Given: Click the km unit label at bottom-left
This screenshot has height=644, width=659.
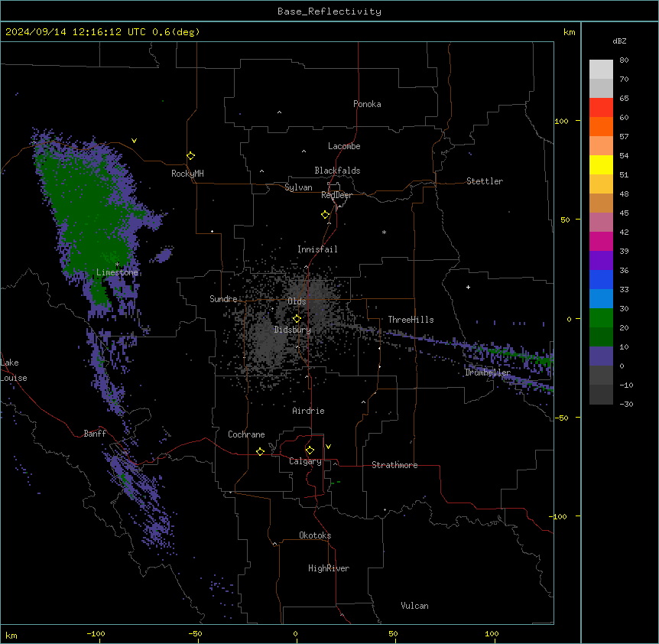Looking at the screenshot, I should (x=11, y=636).
